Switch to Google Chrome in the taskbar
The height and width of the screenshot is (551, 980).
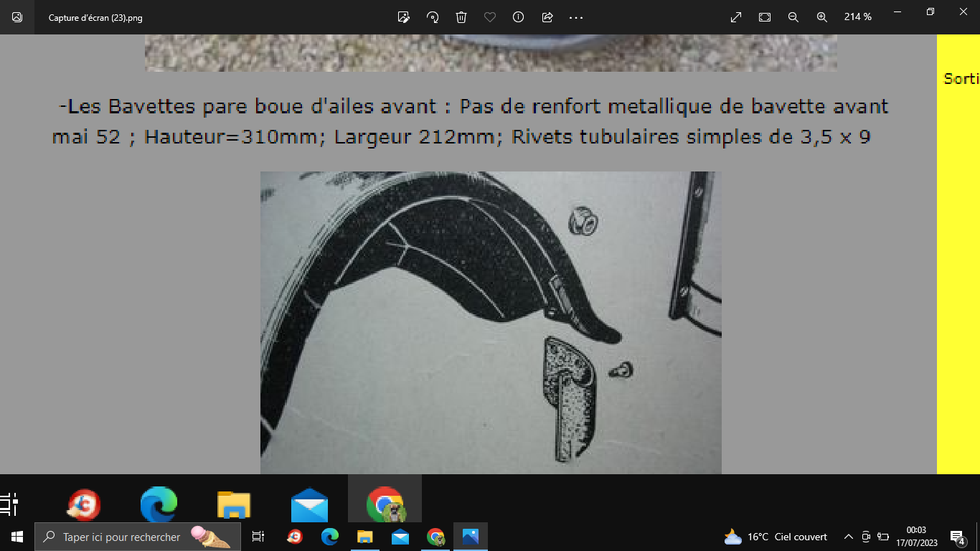coord(435,537)
